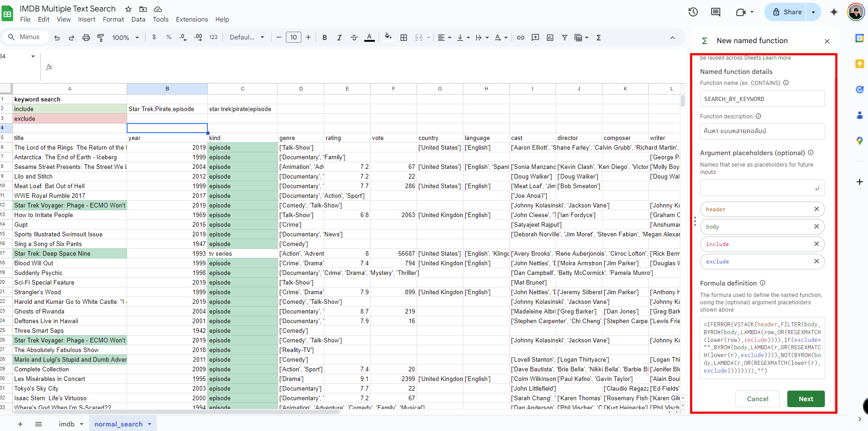Image resolution: width=868 pixels, height=431 pixels.
Task: Insert a chart
Action: [x=550, y=38]
